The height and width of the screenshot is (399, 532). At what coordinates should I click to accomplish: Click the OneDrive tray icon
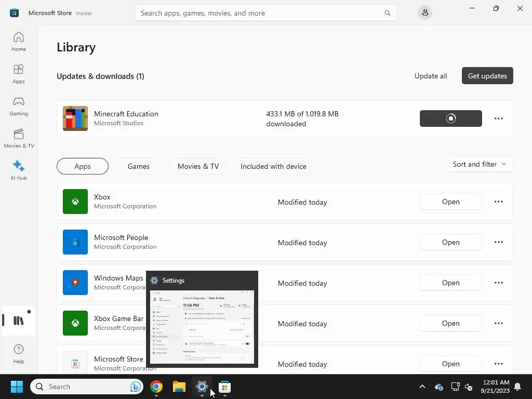point(438,387)
